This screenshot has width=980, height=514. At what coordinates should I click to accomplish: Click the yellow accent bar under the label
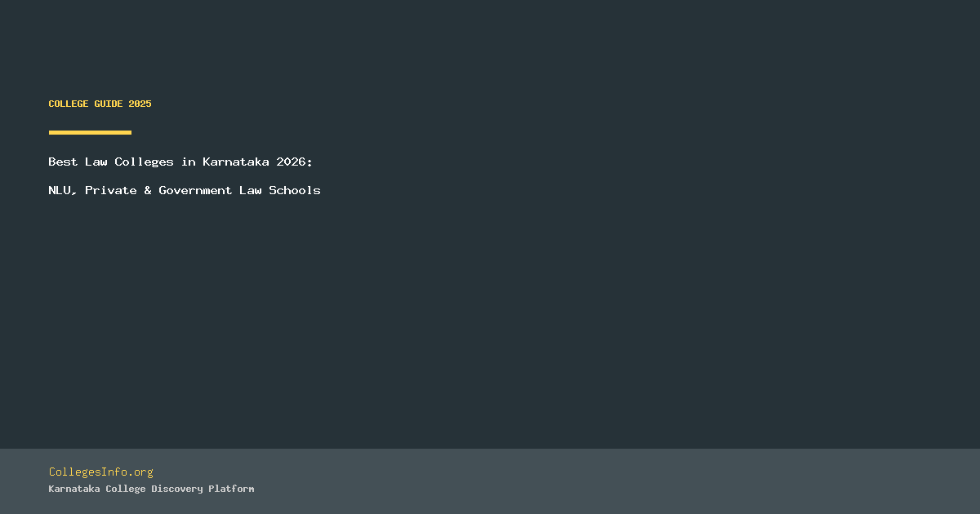tap(90, 132)
